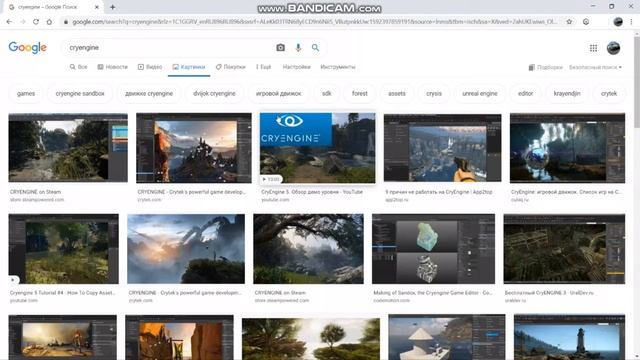The height and width of the screenshot is (360, 640).
Task: Click the browser home icon
Action: point(49,22)
